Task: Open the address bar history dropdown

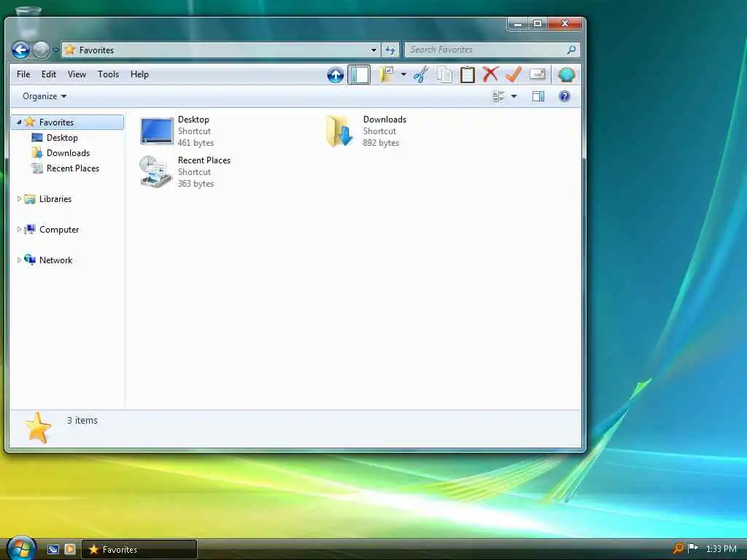Action: pyautogui.click(x=374, y=50)
